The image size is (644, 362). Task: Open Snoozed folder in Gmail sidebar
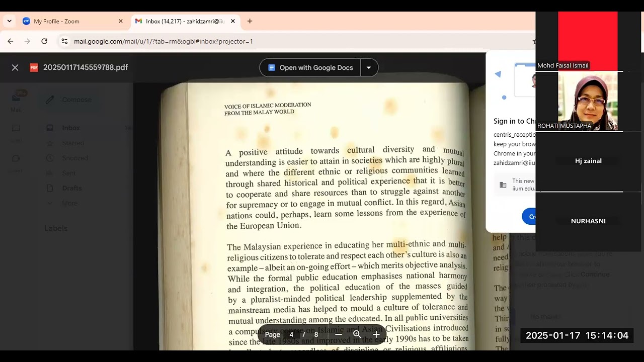pyautogui.click(x=75, y=158)
